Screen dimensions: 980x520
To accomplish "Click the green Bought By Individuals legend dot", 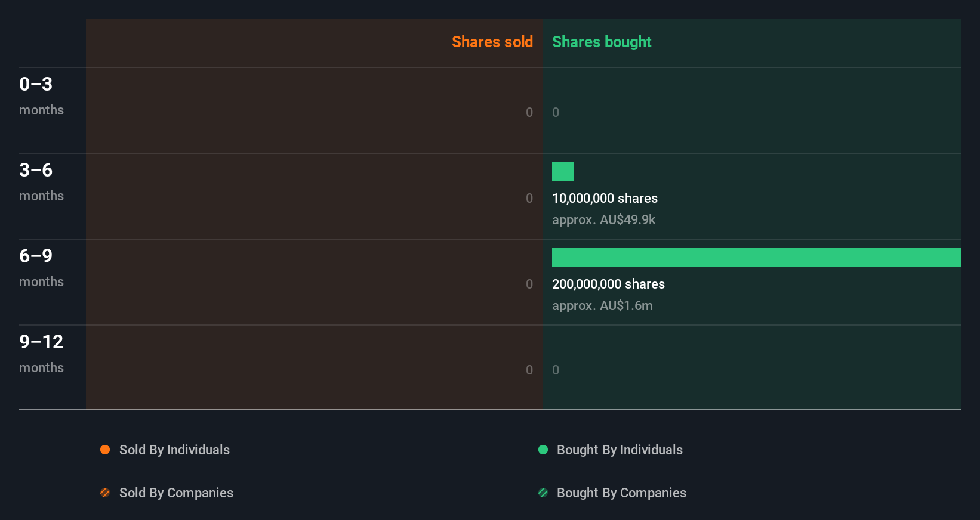I will click(x=543, y=450).
